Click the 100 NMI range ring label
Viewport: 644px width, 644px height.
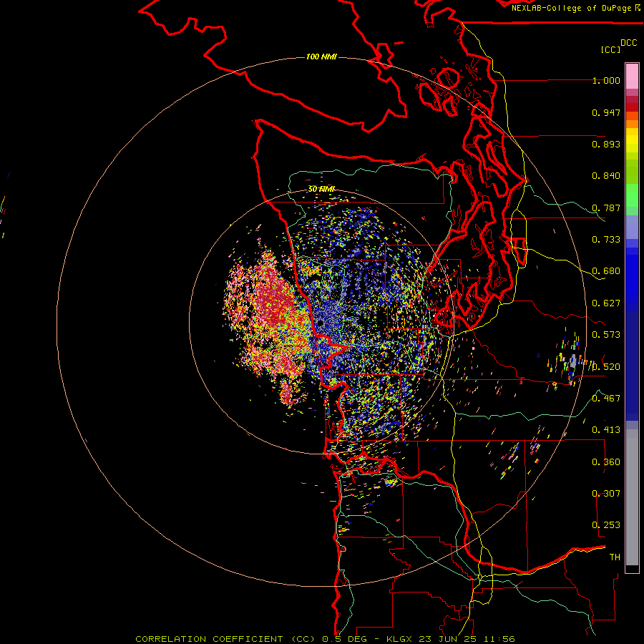coord(321,57)
